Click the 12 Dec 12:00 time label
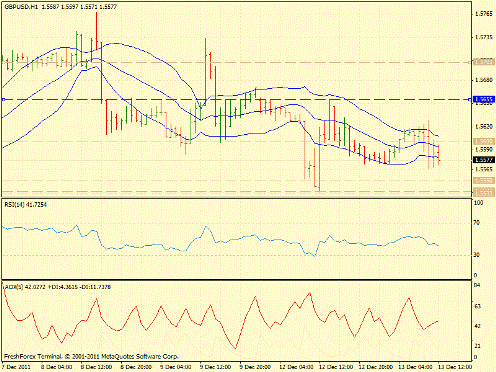The image size is (496, 372). pyautogui.click(x=336, y=367)
